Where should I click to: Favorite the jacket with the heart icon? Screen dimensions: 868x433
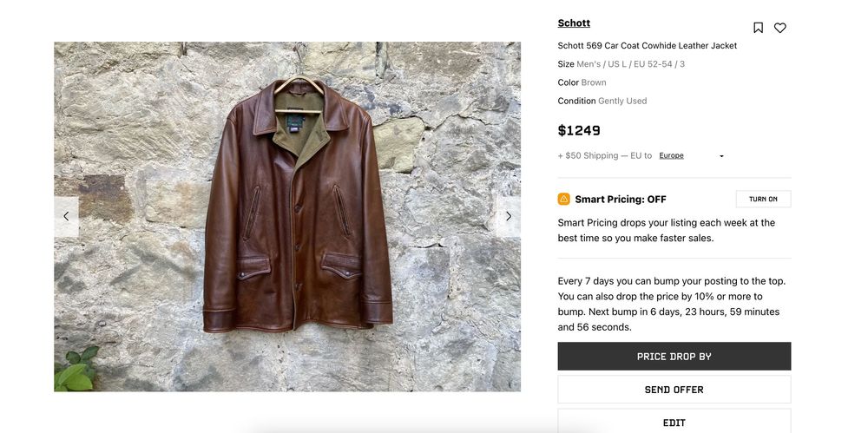coord(780,28)
